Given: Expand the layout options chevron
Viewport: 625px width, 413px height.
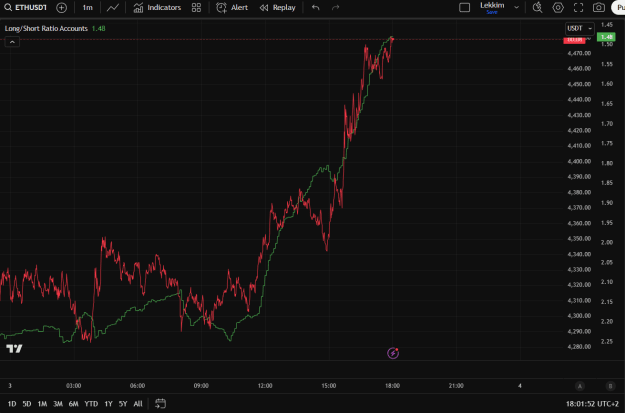Looking at the screenshot, I should [x=517, y=8].
